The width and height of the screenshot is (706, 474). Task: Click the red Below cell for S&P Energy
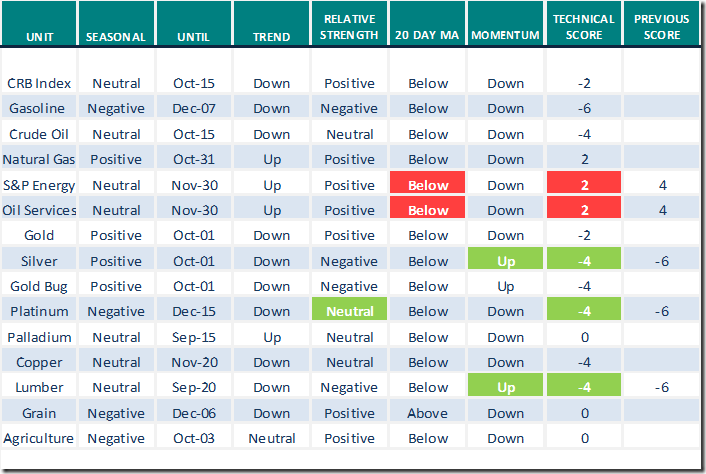pos(428,185)
